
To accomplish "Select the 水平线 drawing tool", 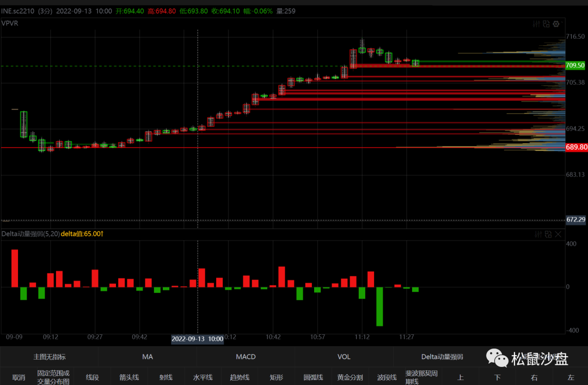I will pos(203,377).
